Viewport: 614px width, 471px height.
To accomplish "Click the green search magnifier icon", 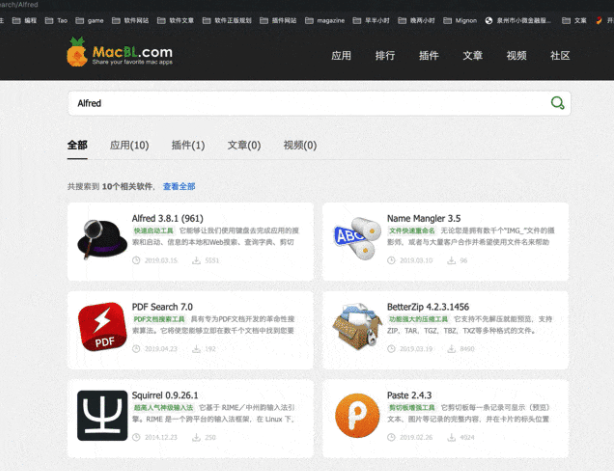I will [557, 103].
